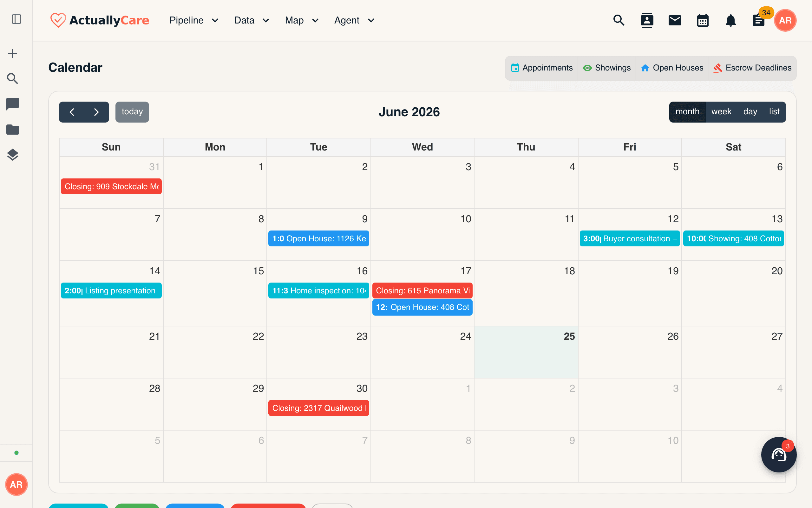The width and height of the screenshot is (812, 508).
Task: Switch to list view
Action: (x=774, y=112)
